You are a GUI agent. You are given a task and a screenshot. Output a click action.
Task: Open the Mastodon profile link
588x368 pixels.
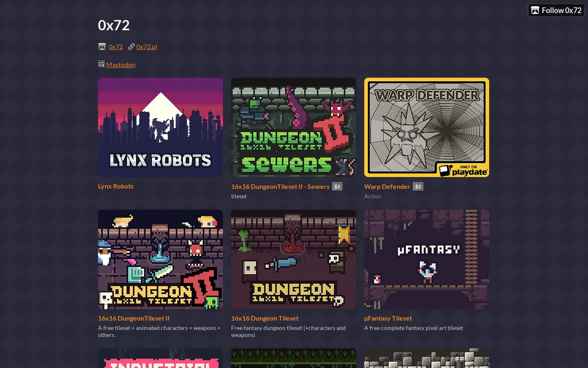pyautogui.click(x=121, y=65)
